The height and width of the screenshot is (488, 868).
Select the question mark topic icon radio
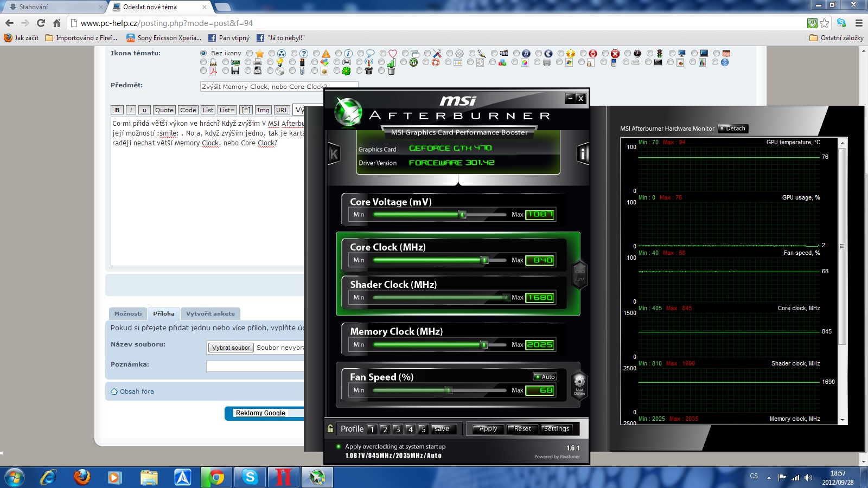pos(294,53)
